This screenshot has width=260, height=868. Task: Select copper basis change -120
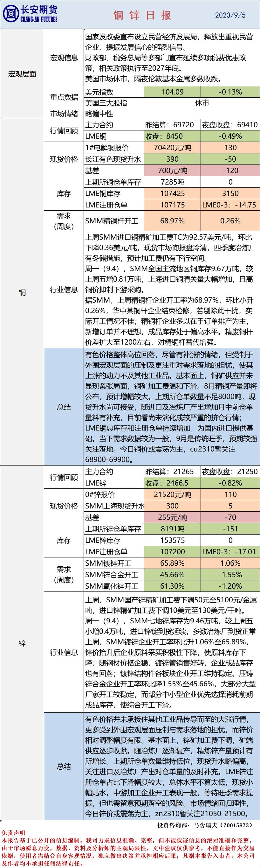230,171
